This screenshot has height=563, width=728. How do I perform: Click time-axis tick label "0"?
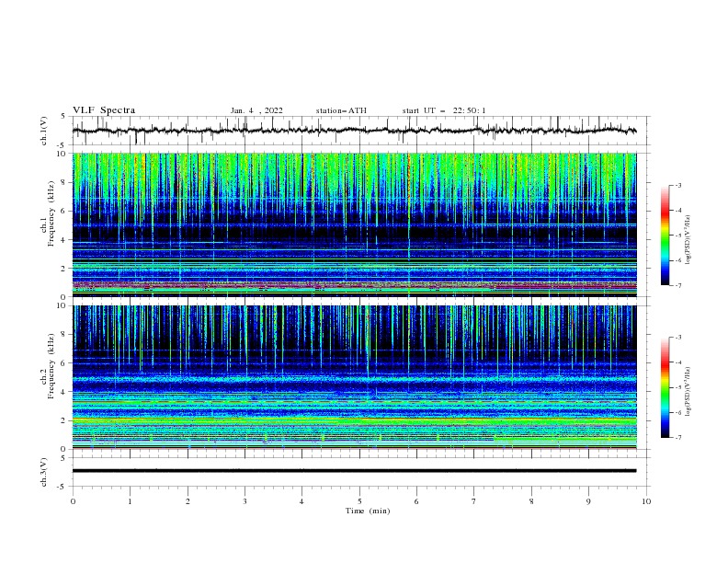[x=73, y=501]
